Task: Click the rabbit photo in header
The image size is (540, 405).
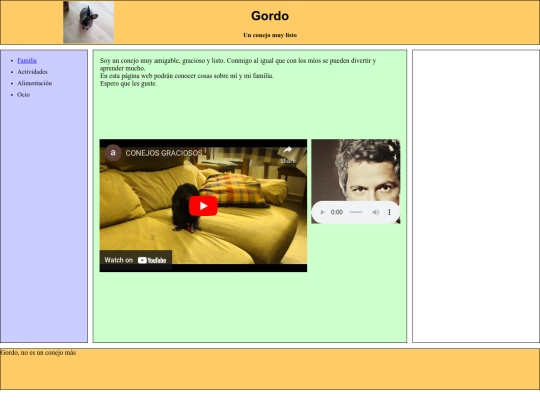Action: coord(89,22)
